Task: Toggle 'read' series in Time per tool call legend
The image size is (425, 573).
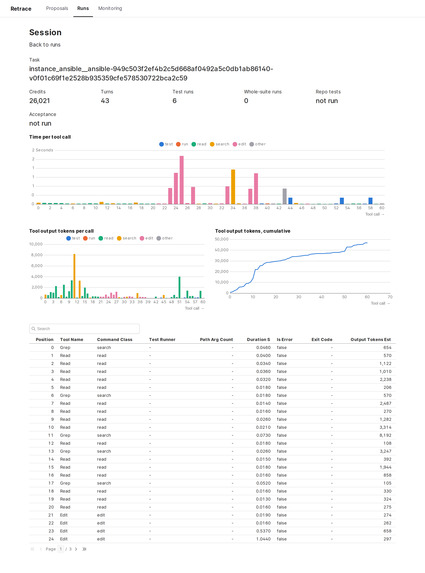Action: [x=199, y=144]
